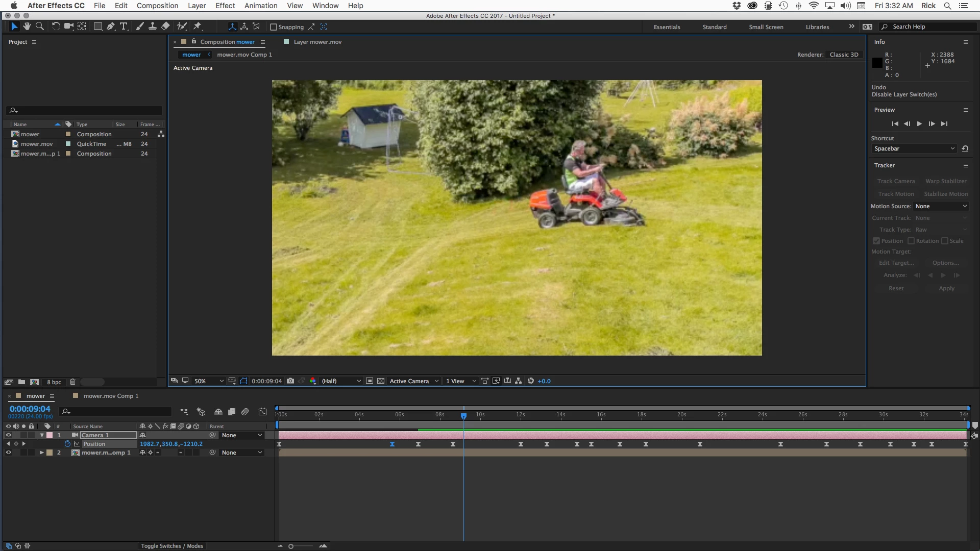
Task: Expand the mower.m...omp 1 layer properties
Action: click(41, 453)
